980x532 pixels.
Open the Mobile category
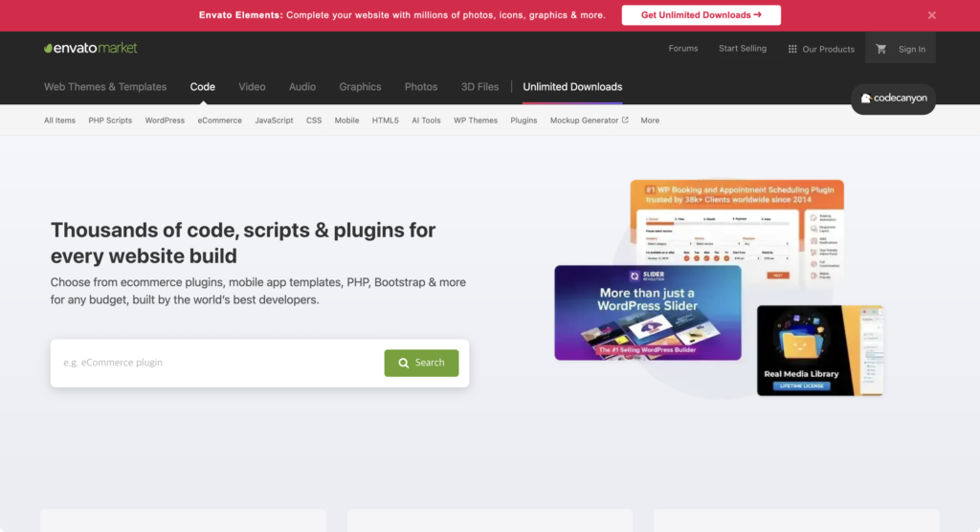(x=346, y=120)
